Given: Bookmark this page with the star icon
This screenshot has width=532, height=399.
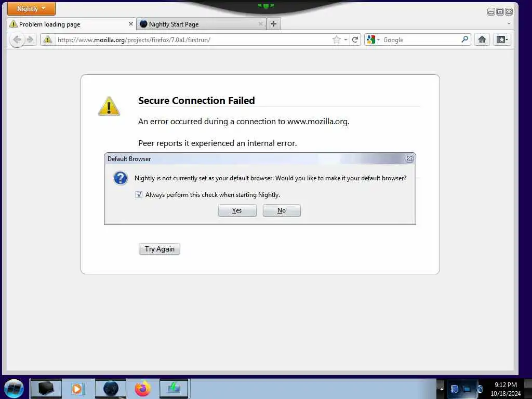Looking at the screenshot, I should pyautogui.click(x=336, y=39).
